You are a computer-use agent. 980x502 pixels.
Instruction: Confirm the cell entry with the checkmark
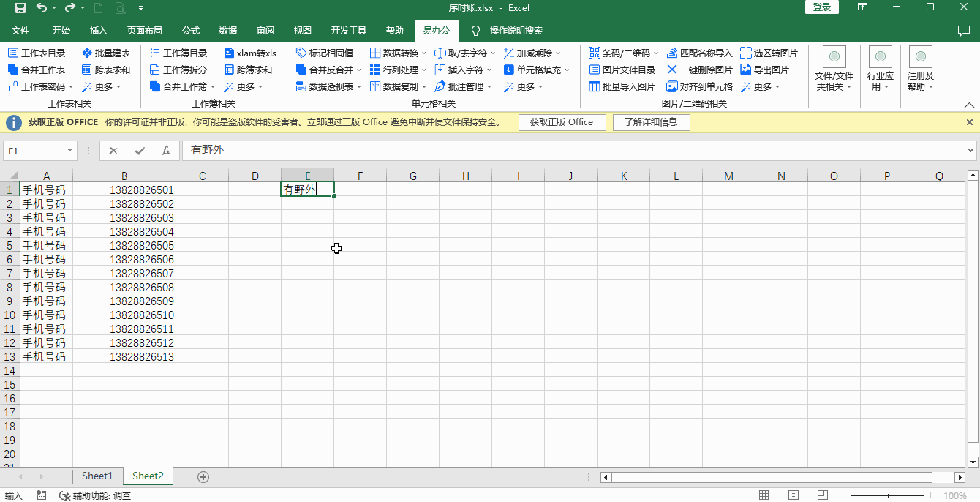pyautogui.click(x=140, y=150)
